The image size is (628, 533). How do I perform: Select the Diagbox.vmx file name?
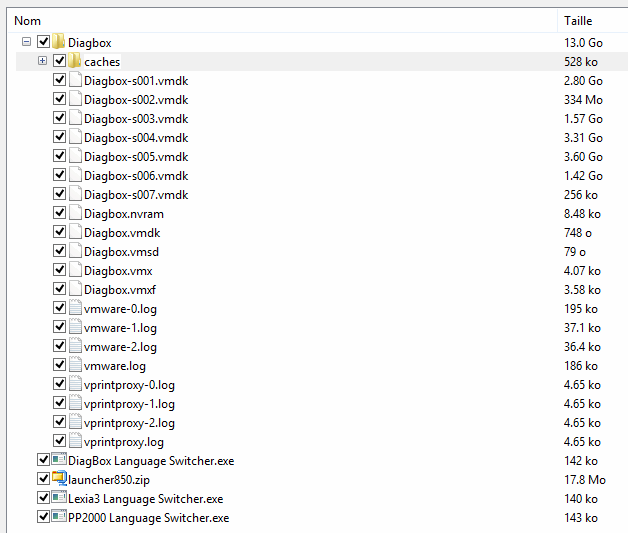[118, 271]
